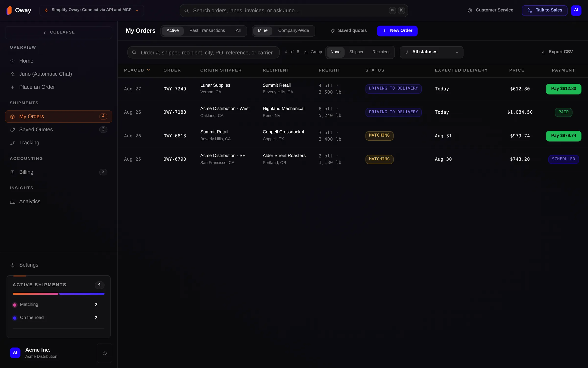The width and height of the screenshot is (588, 368).
Task: Click the New Order button
Action: [397, 31]
